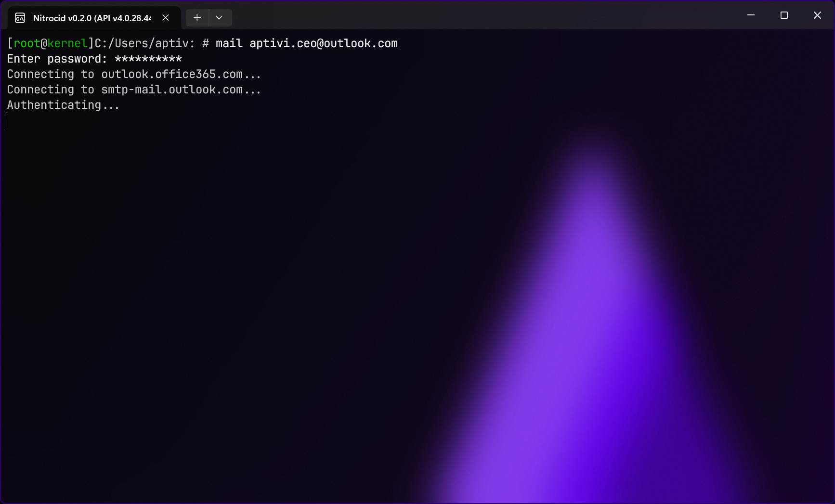Maximize the terminal window
This screenshot has height=504, width=835.
(784, 15)
